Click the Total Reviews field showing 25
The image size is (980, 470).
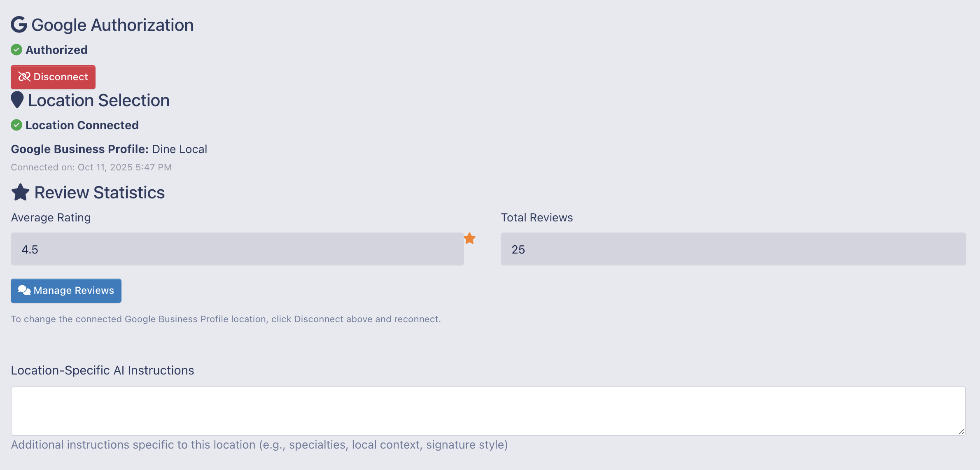[733, 249]
